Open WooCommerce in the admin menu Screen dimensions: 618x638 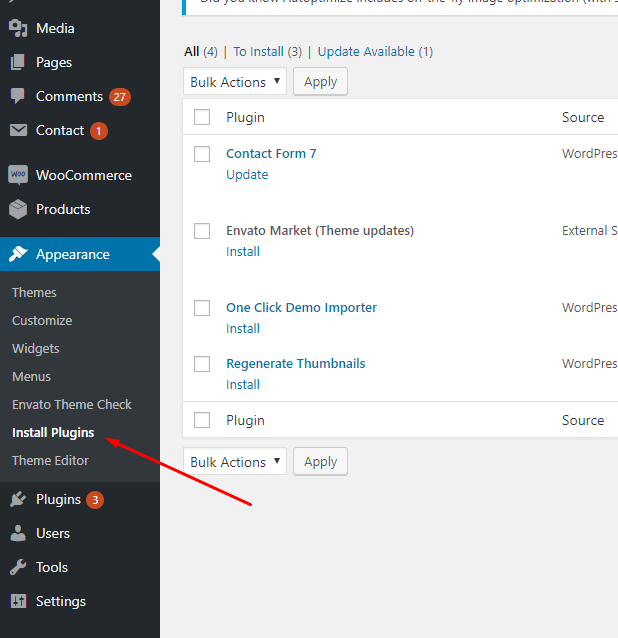click(x=84, y=175)
